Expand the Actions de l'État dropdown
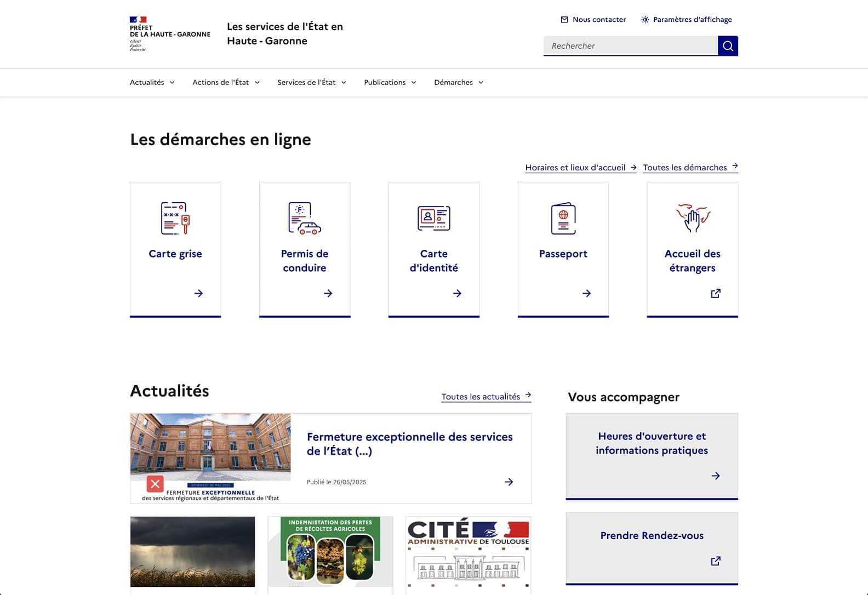This screenshot has width=868, height=595. (226, 83)
